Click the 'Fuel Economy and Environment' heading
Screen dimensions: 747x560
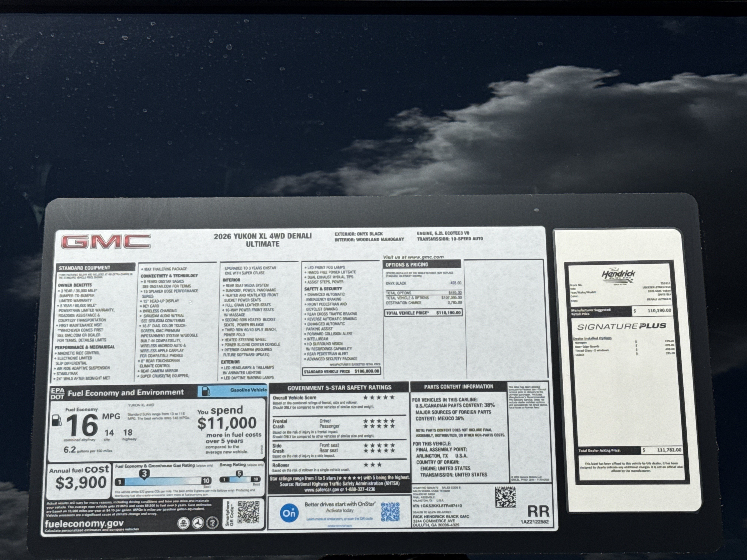[x=126, y=393]
